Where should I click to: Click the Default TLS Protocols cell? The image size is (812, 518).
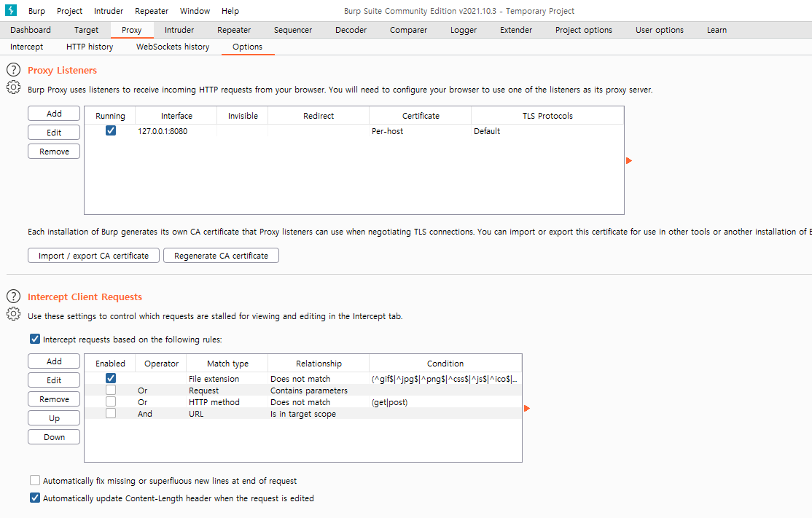click(547, 131)
